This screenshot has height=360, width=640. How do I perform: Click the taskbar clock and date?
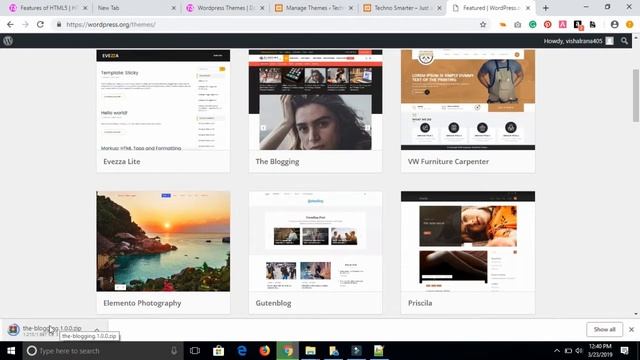tap(600, 351)
